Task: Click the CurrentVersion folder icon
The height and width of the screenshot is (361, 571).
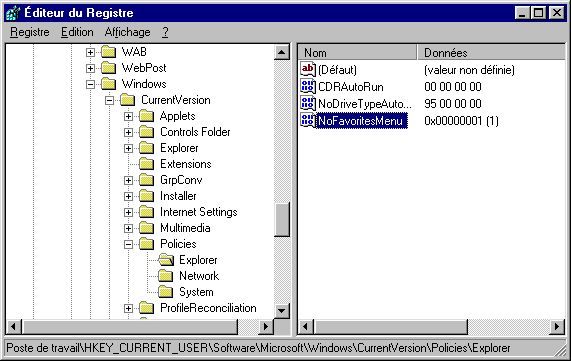Action: pos(127,100)
